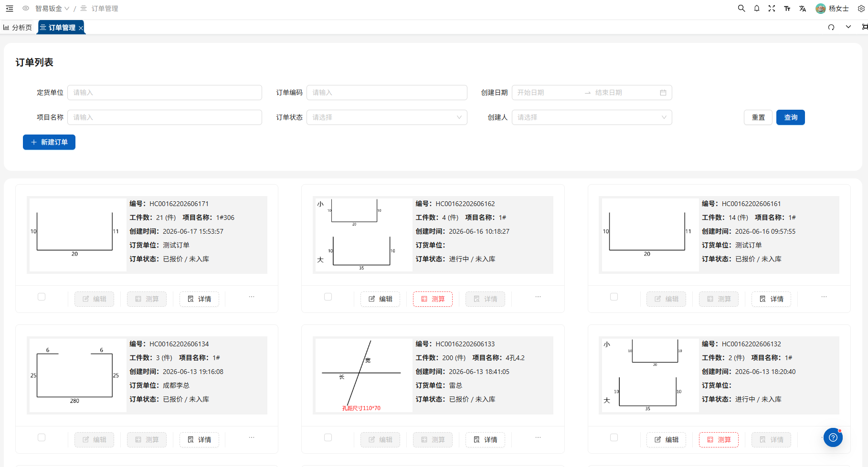Image resolution: width=868 pixels, height=467 pixels.
Task: Open drawing thumbnail of order HC00162202606134
Action: pyautogui.click(x=78, y=375)
